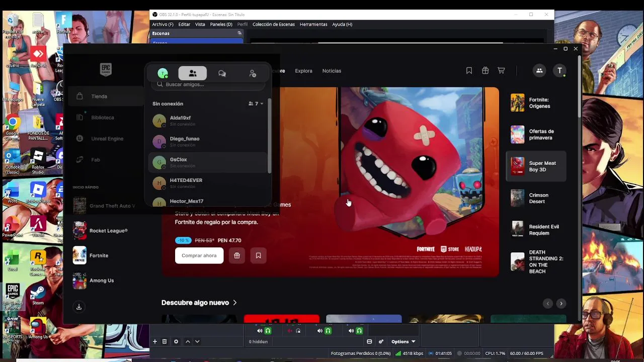Delete the selected source in OBS
The image size is (644, 362).
164,341
